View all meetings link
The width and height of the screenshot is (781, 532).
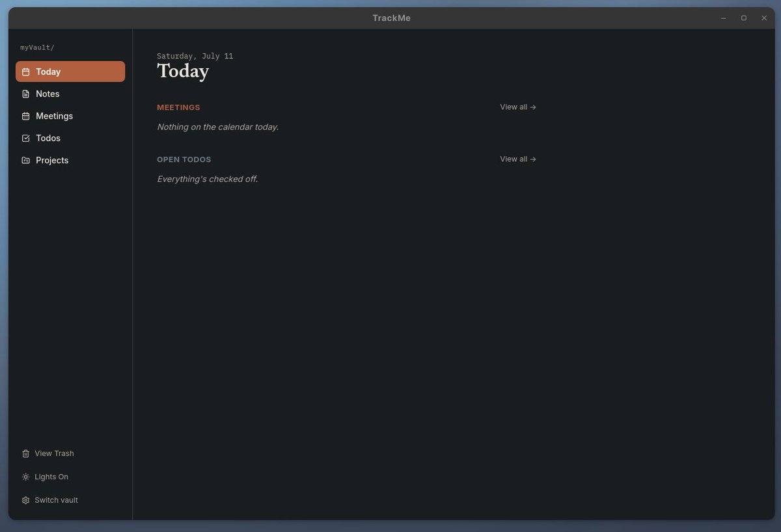(518, 107)
